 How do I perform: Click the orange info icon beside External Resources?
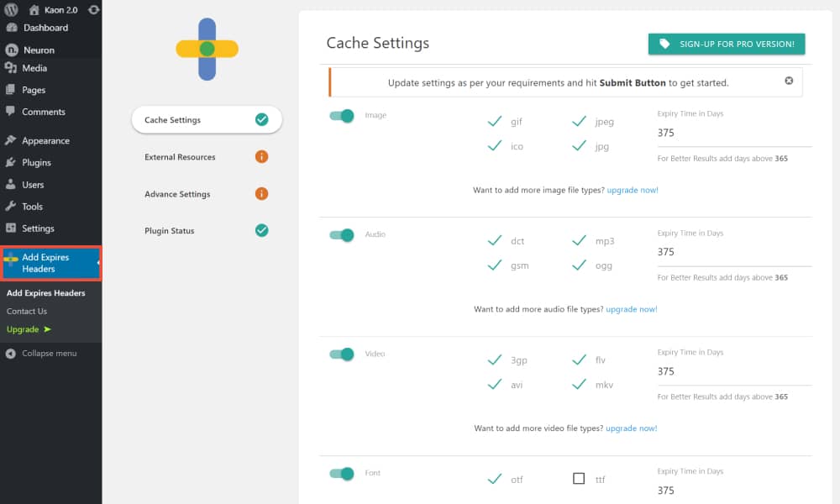point(261,156)
